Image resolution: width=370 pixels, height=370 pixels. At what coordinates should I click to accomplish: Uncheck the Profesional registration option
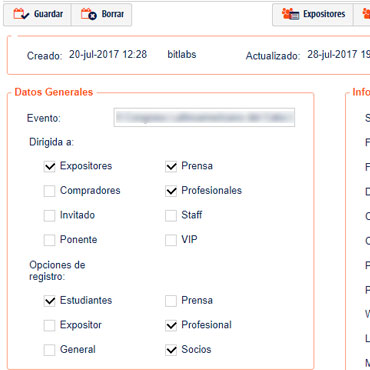point(171,326)
